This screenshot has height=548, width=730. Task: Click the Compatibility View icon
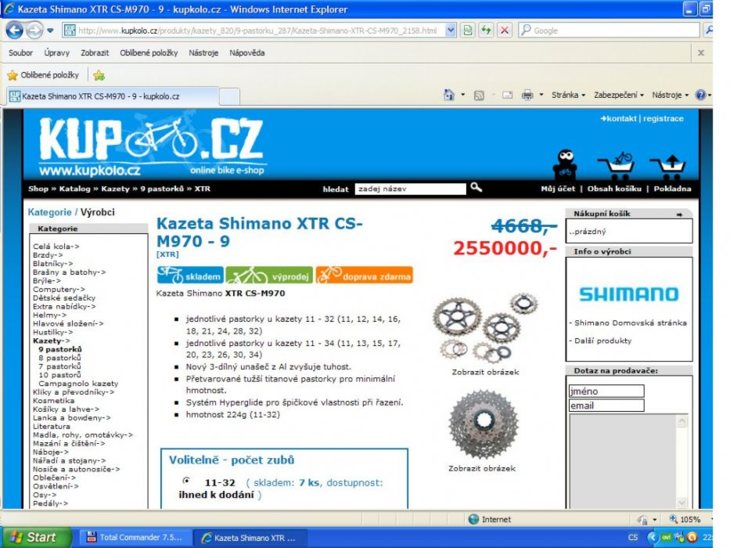(467, 30)
